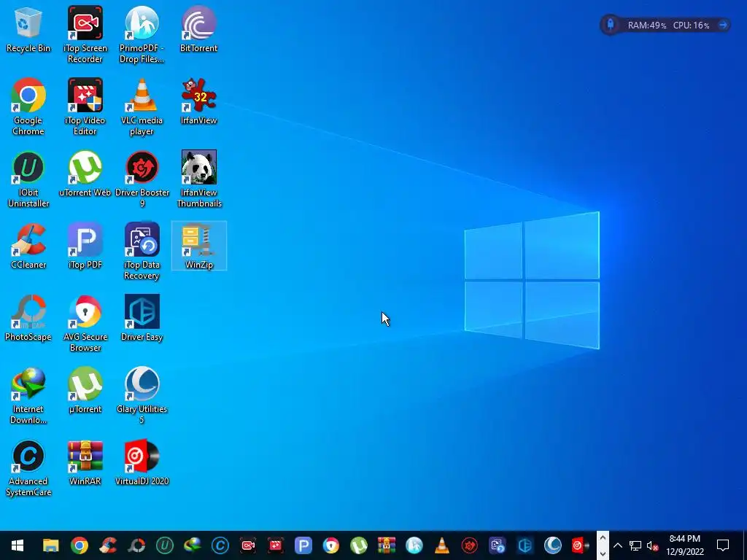Launch Advanced SystemCare from the taskbar
Screen dimensions: 747x560
220,545
